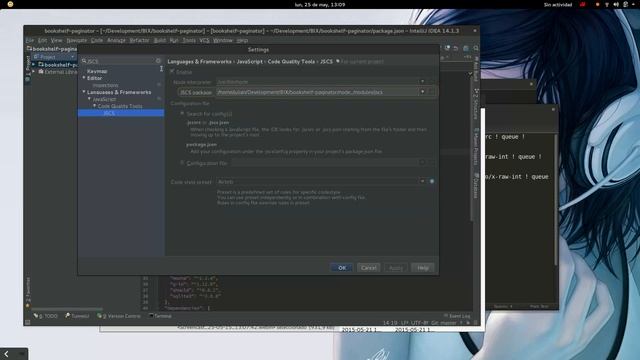Click the red notification tray icon
This screenshot has width=640, height=360.
[x=582, y=4]
